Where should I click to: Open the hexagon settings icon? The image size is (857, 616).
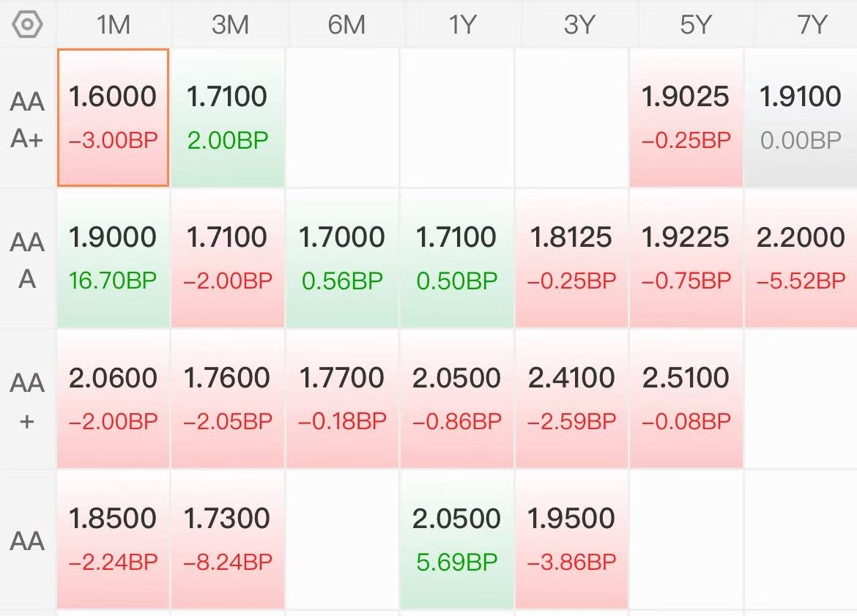click(27, 25)
